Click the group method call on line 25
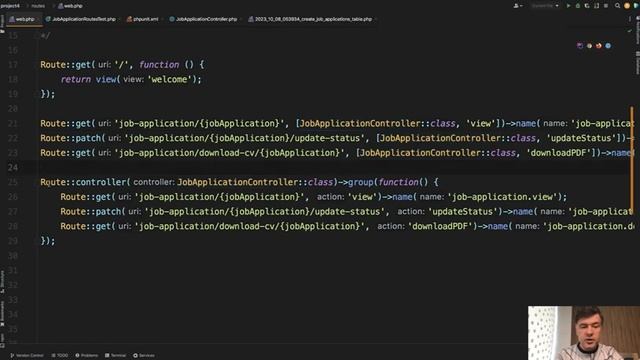The width and height of the screenshot is (640, 360). (360, 182)
